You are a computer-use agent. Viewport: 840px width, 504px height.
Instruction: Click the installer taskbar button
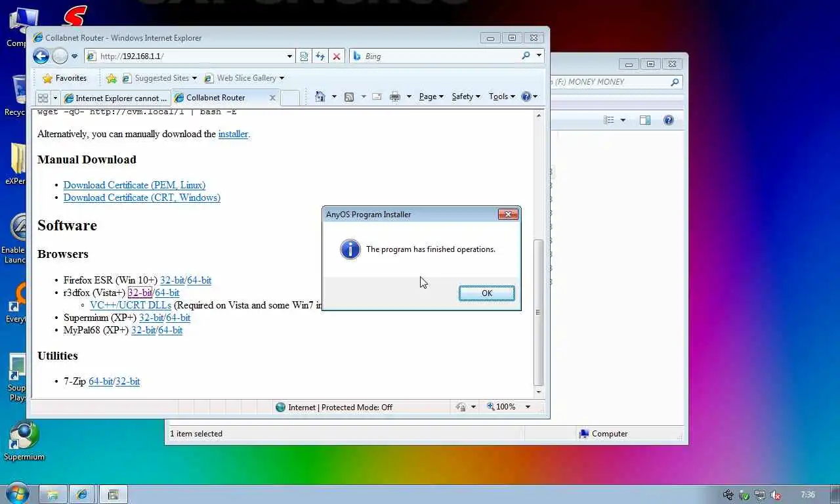click(x=113, y=494)
